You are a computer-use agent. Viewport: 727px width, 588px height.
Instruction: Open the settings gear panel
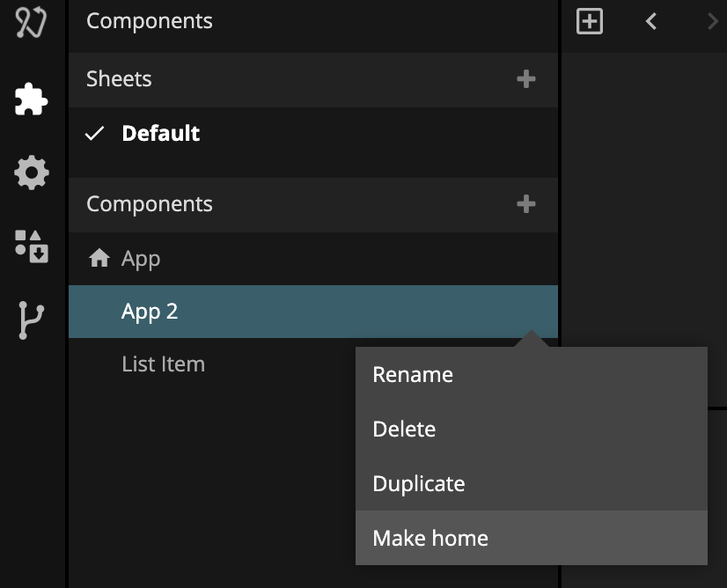click(32, 173)
